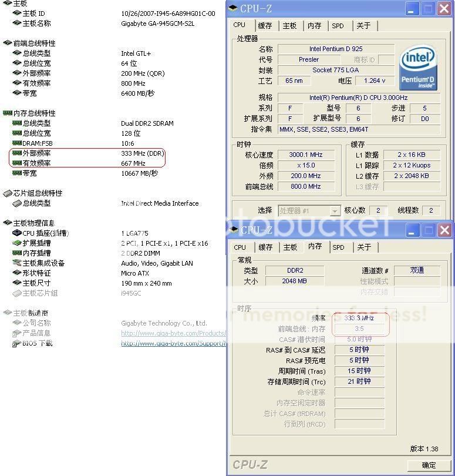Click the 扩展插槽 slot icon

(17, 243)
